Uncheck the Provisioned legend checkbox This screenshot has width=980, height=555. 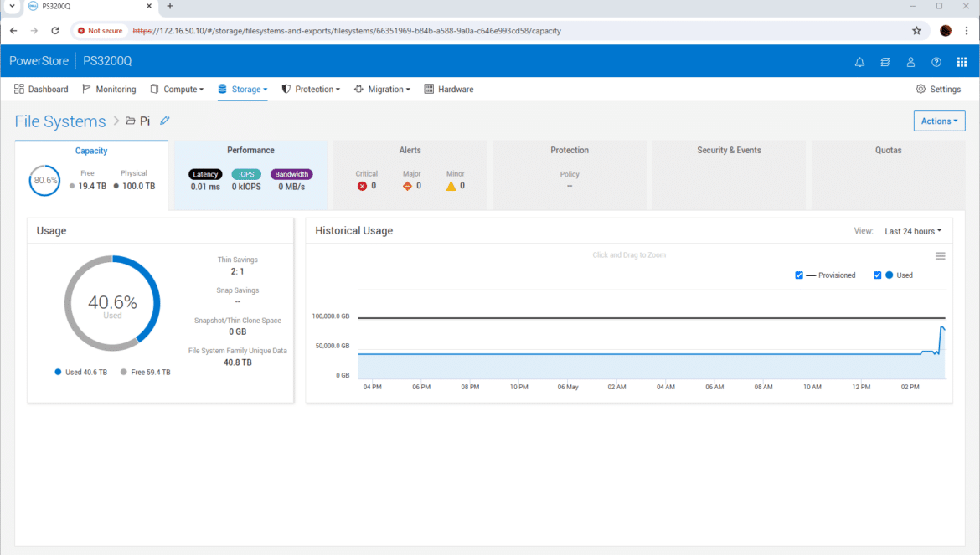click(x=799, y=275)
